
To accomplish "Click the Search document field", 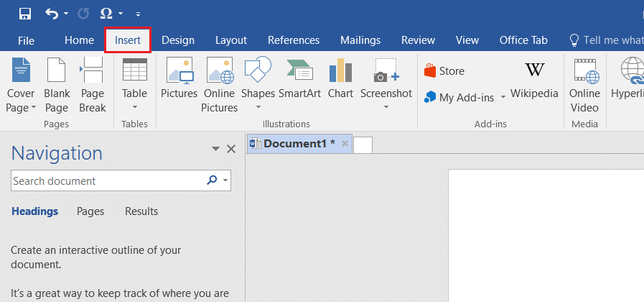I will [108, 181].
